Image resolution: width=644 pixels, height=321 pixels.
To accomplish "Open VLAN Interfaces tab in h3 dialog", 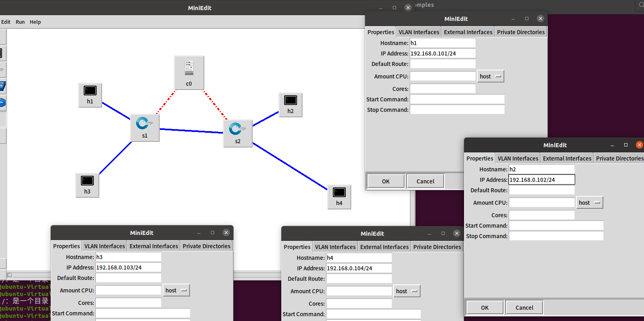I will pos(105,246).
